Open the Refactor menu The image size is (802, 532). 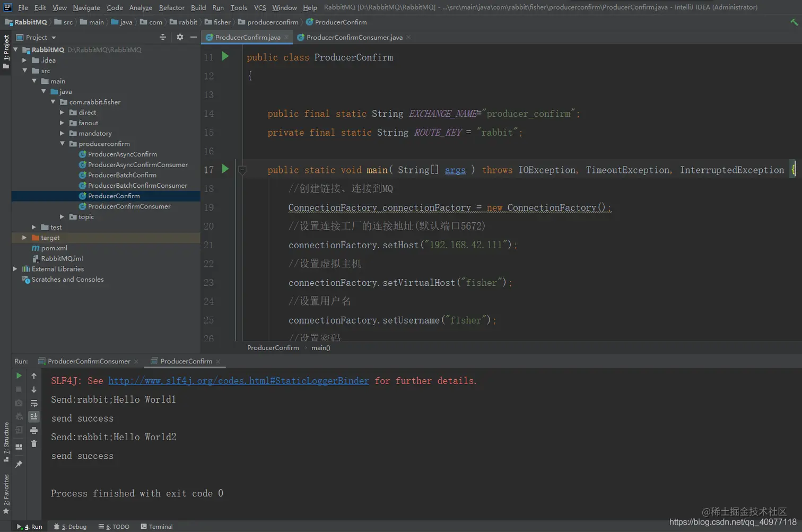click(x=171, y=7)
